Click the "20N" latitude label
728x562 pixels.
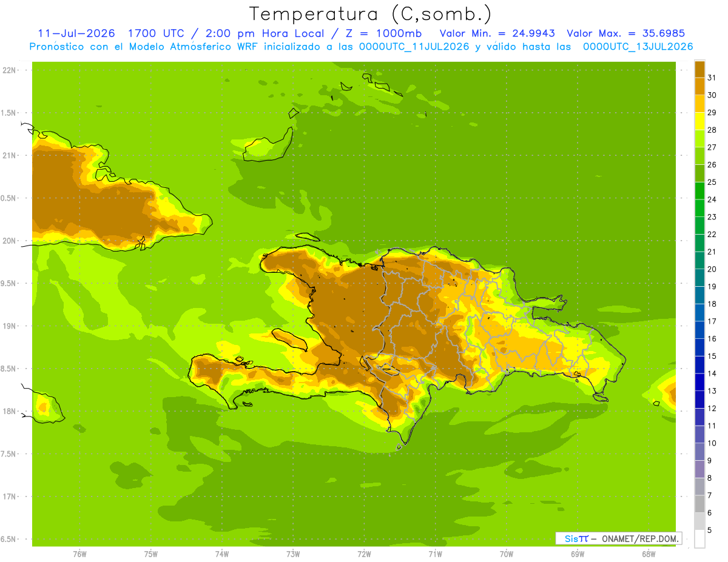(x=8, y=241)
